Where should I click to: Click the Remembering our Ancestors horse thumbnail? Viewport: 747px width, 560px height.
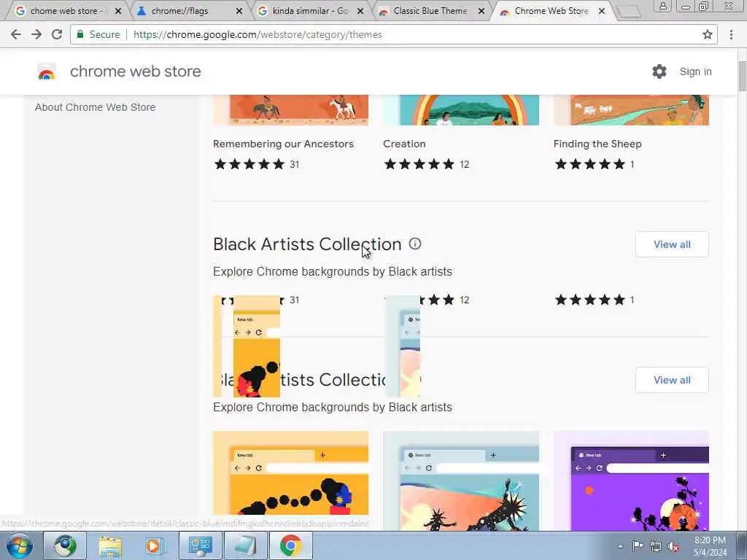click(290, 110)
